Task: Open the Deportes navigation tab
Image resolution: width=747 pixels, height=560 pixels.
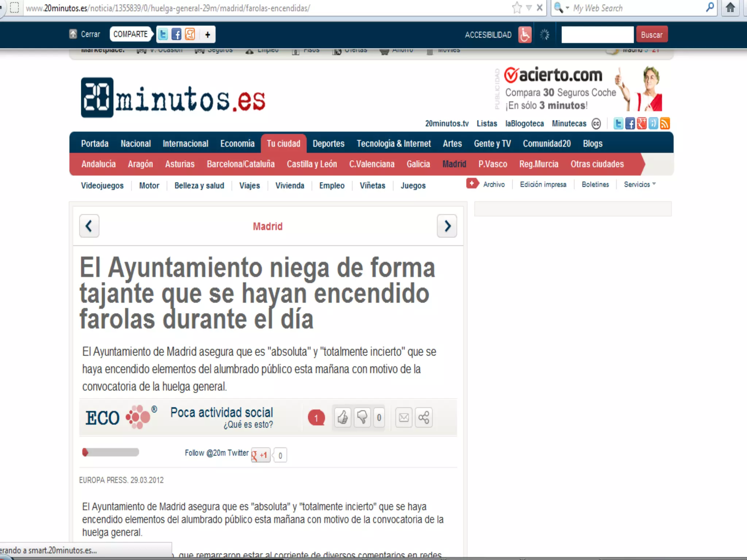Action: (328, 144)
